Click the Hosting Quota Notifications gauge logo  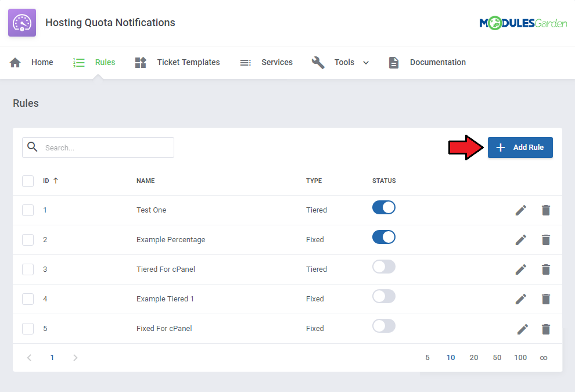pos(22,23)
